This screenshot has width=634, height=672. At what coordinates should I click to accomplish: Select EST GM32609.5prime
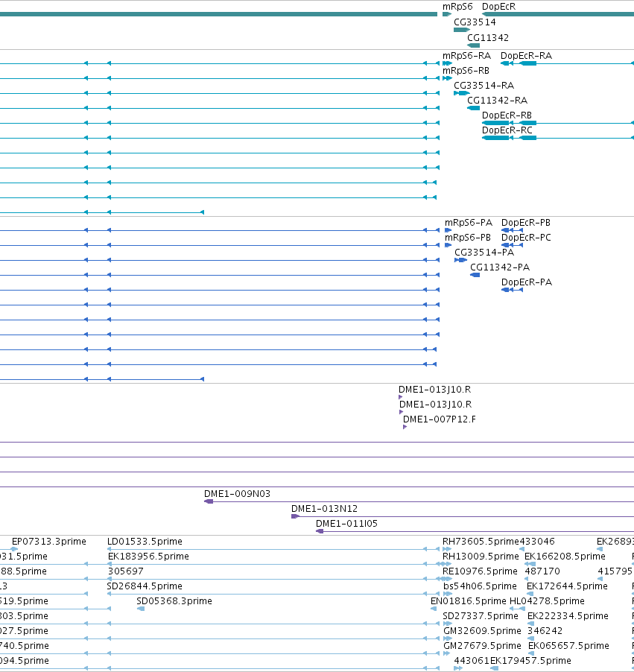[x=482, y=631]
